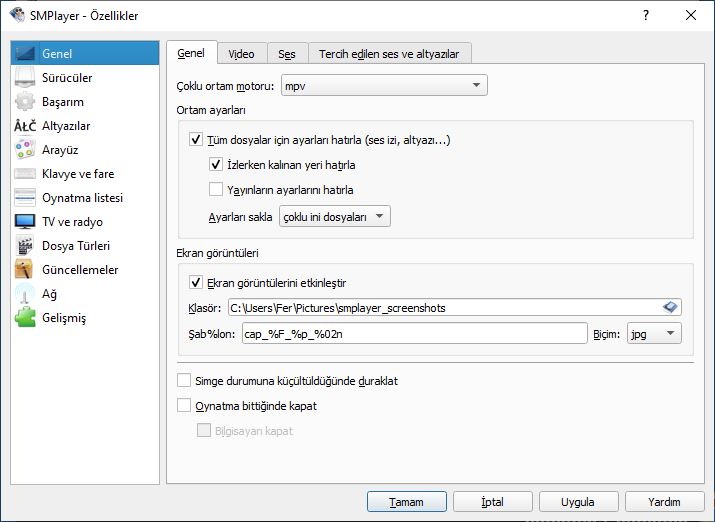Click the Uygula button
Image resolution: width=715 pixels, height=522 pixels.
pyautogui.click(x=579, y=501)
